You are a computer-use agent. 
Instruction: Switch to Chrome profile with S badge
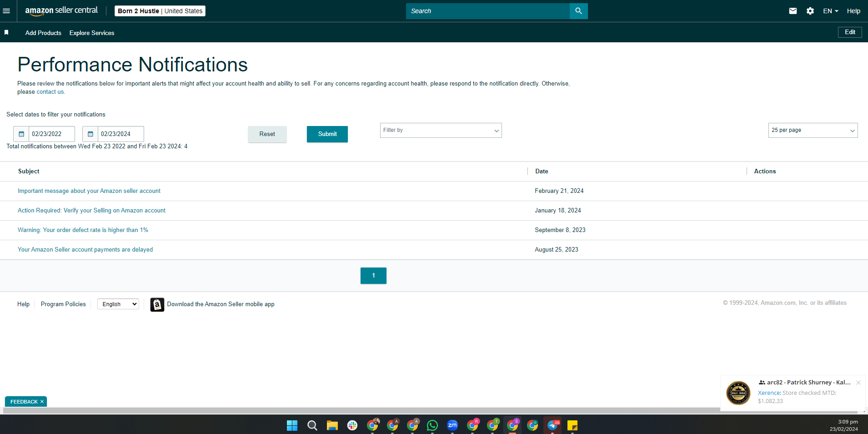pyautogui.click(x=512, y=425)
